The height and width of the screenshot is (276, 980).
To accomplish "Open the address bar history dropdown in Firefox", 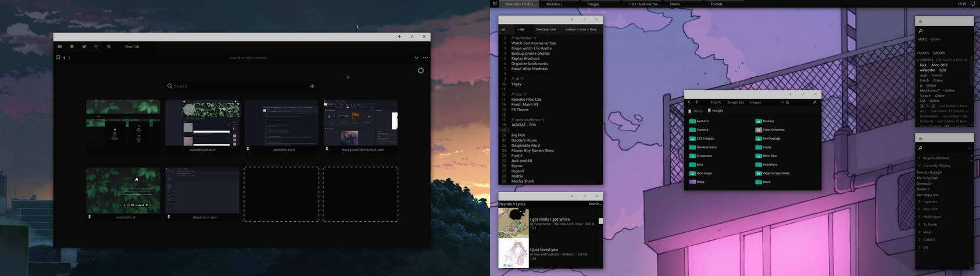I will (416, 58).
